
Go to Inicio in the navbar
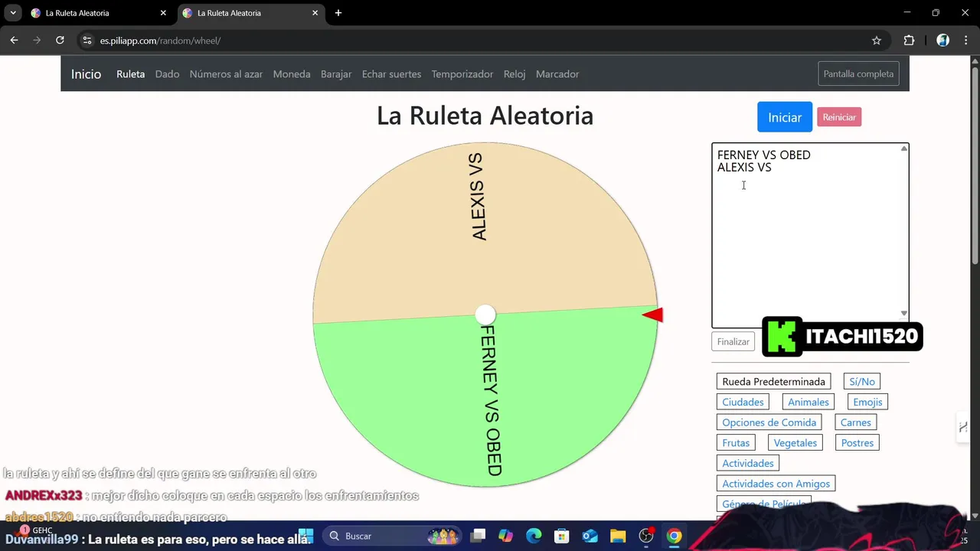point(86,74)
